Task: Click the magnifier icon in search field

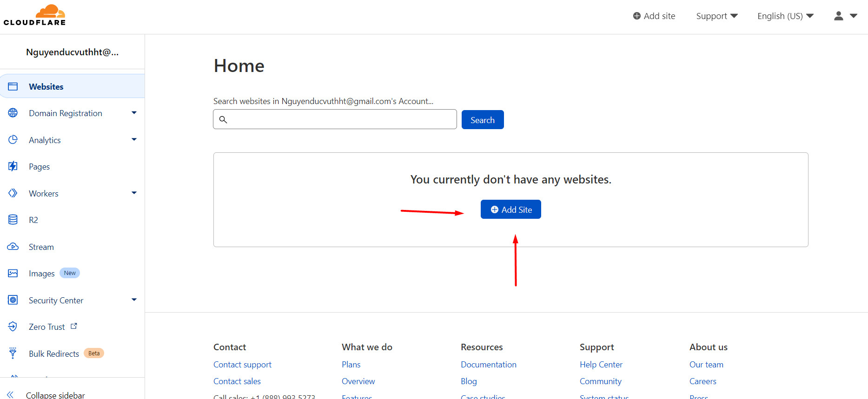Action: 223,119
